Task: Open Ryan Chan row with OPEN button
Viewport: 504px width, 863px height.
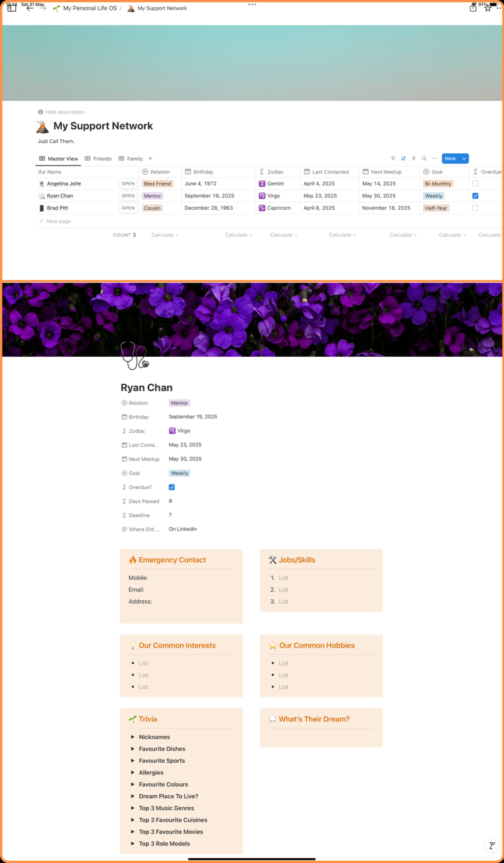Action: pos(128,196)
